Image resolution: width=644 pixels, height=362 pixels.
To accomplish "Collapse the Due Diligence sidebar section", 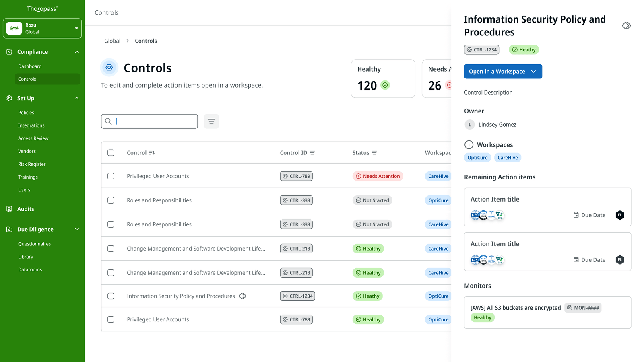I will (x=76, y=229).
